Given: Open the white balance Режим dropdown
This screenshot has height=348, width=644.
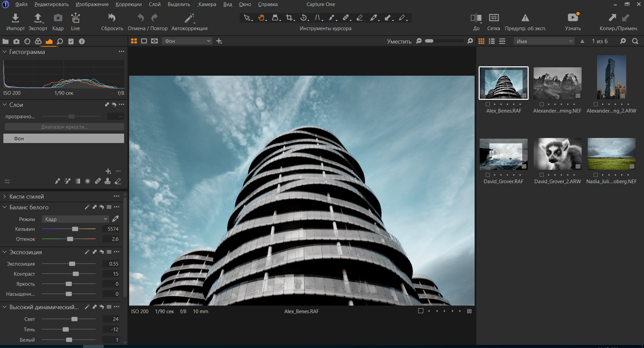Looking at the screenshot, I should [x=75, y=219].
